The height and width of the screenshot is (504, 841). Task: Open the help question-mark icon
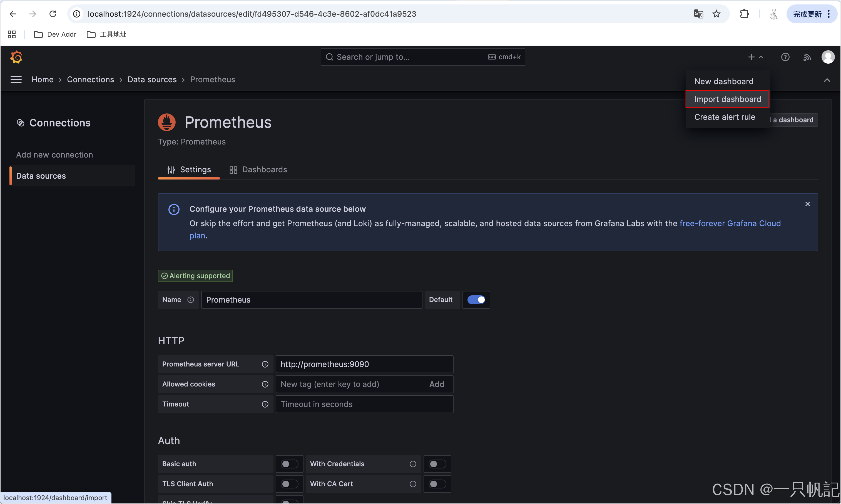pyautogui.click(x=785, y=57)
